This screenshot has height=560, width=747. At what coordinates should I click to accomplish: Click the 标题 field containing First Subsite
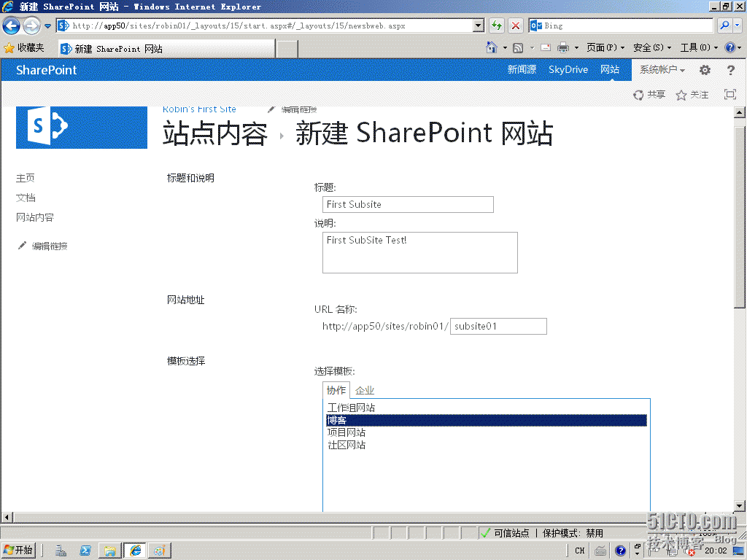[x=408, y=204]
